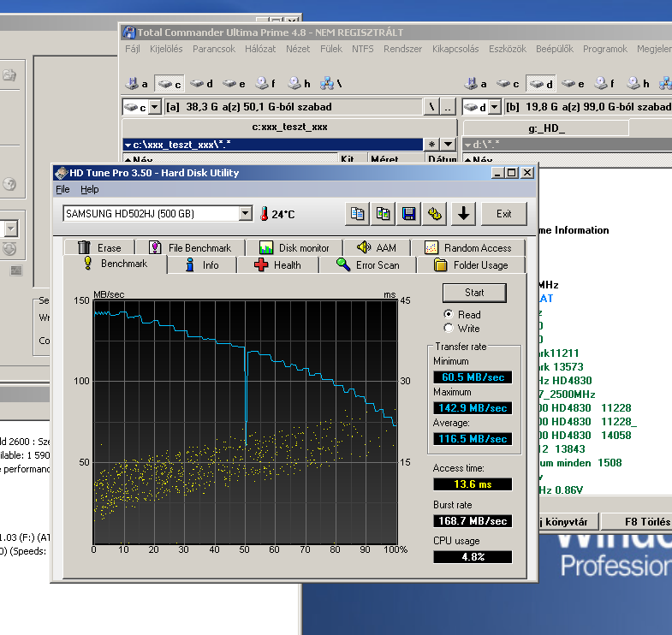Open the SAMSUNG HD502HJ drive selection dropdown

(246, 213)
